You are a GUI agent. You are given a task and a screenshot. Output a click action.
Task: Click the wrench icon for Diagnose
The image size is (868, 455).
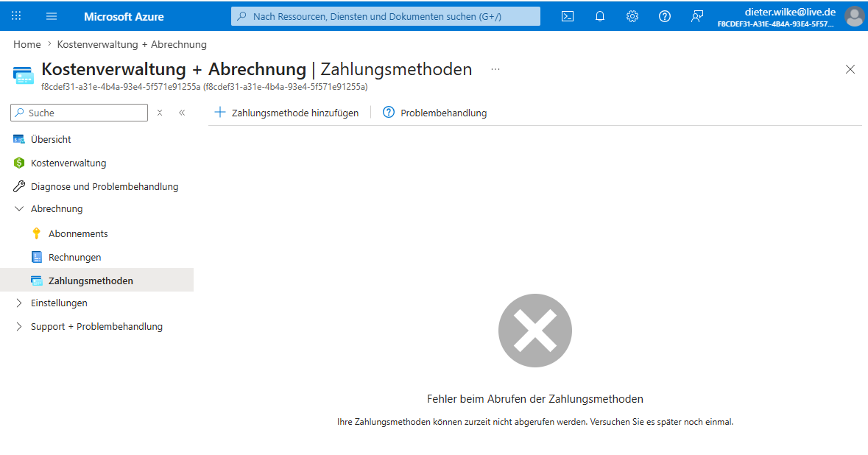(19, 186)
